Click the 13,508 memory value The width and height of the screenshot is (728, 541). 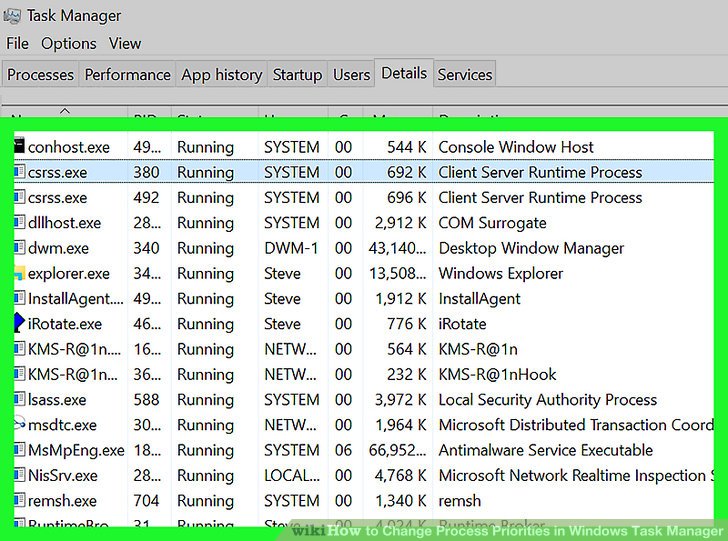(x=397, y=274)
